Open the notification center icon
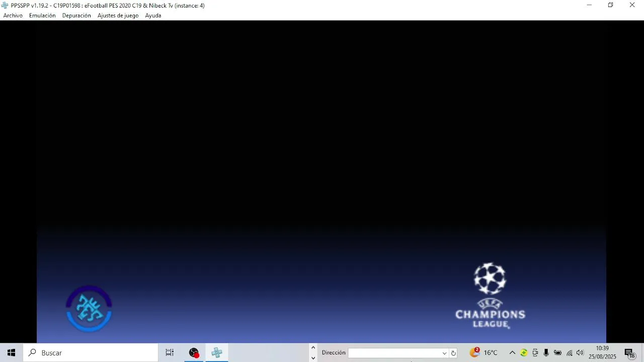 629,353
